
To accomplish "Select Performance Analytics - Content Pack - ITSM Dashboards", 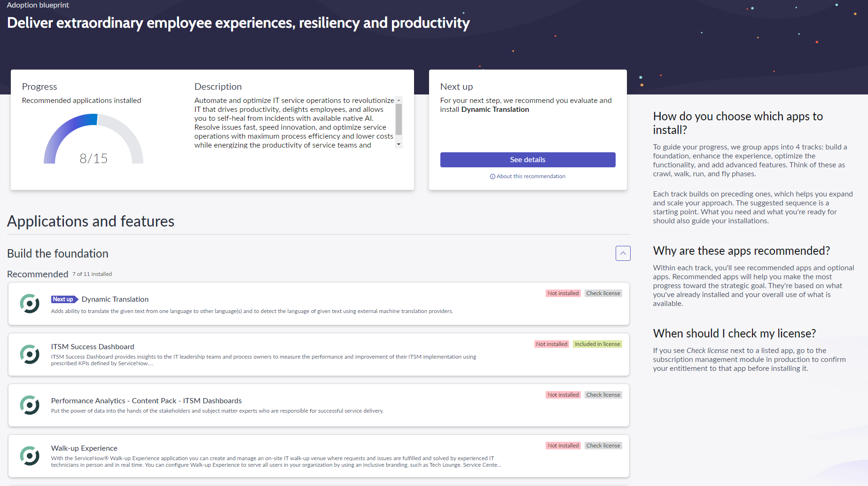I will 146,401.
